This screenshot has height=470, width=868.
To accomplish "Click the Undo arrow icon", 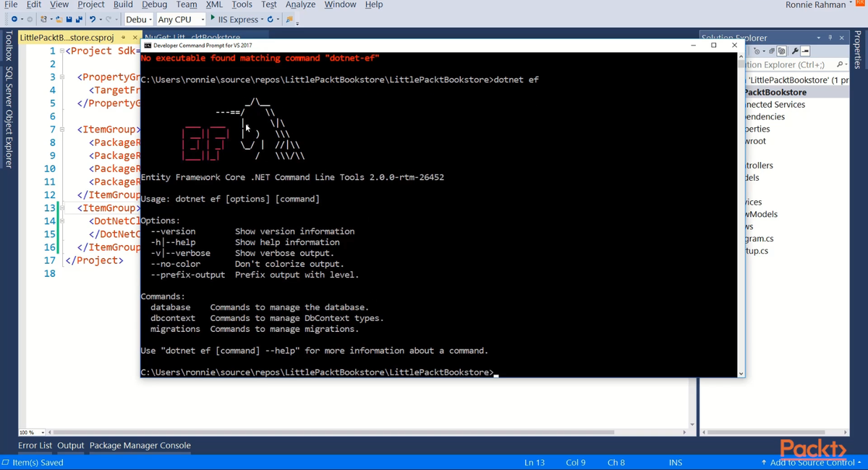I will (93, 20).
